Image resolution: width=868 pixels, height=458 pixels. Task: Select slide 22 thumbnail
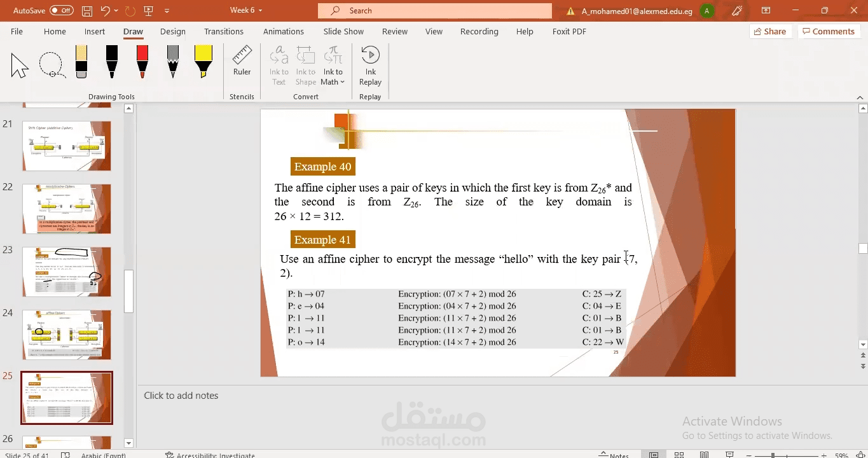(x=67, y=209)
